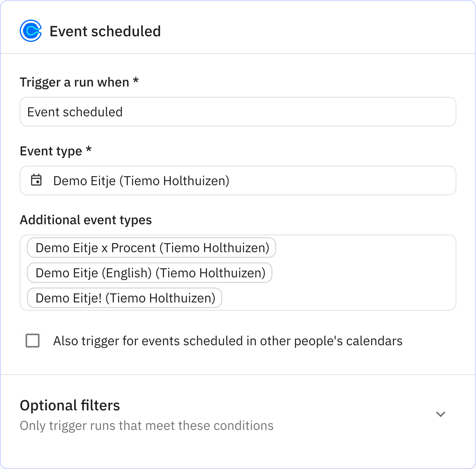Click the Event scheduled header title

(105, 31)
